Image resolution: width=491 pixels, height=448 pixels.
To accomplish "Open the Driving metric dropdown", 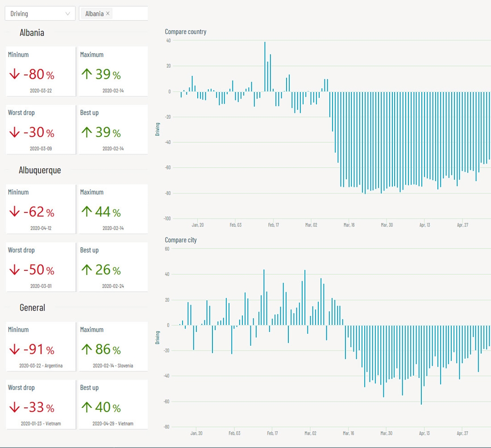I will point(39,13).
